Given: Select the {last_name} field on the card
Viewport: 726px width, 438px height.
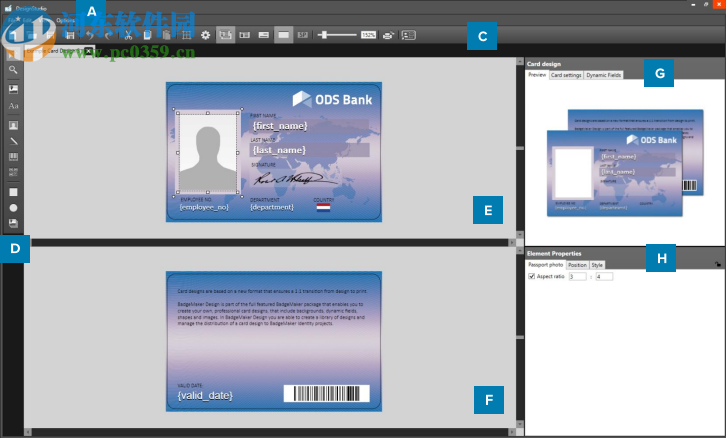Looking at the screenshot, I should [x=309, y=150].
